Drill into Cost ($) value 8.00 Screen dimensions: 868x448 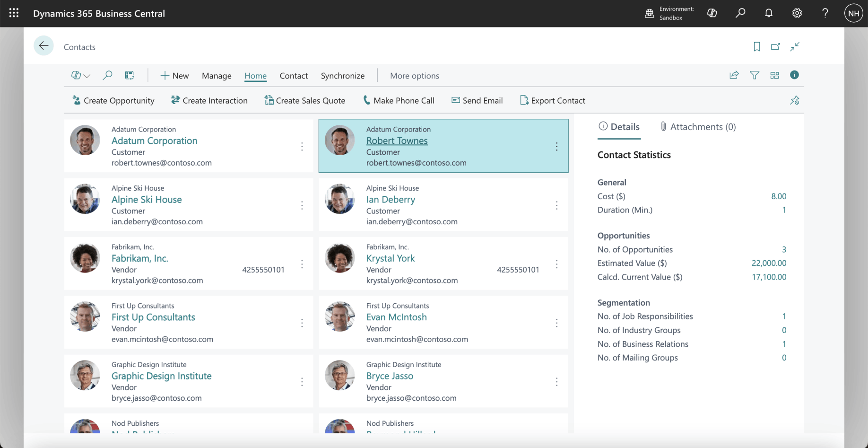(x=779, y=196)
